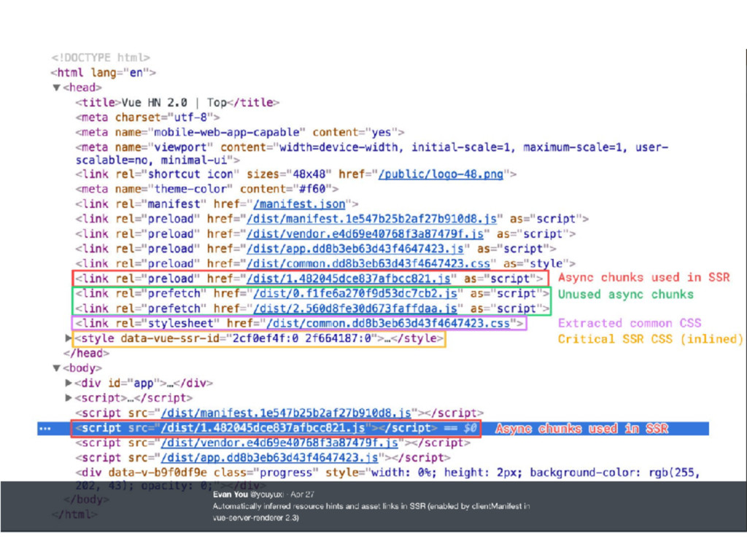This screenshot has height=560, width=747.
Task: Open script src /dist/manifest.1e547b25b2af27b910d8.js in body
Action: click(x=286, y=413)
